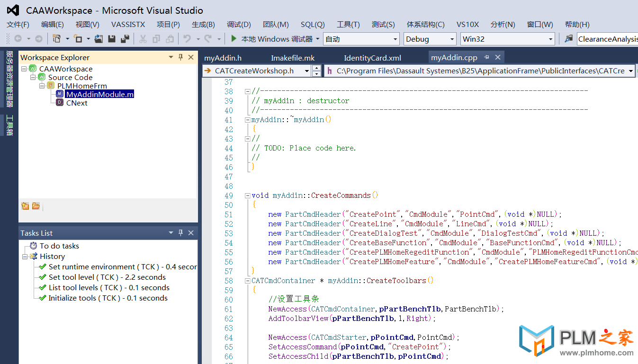Click the icon left of ClearanceAnalysis box
Screen dimensions: 638x364
pos(569,39)
